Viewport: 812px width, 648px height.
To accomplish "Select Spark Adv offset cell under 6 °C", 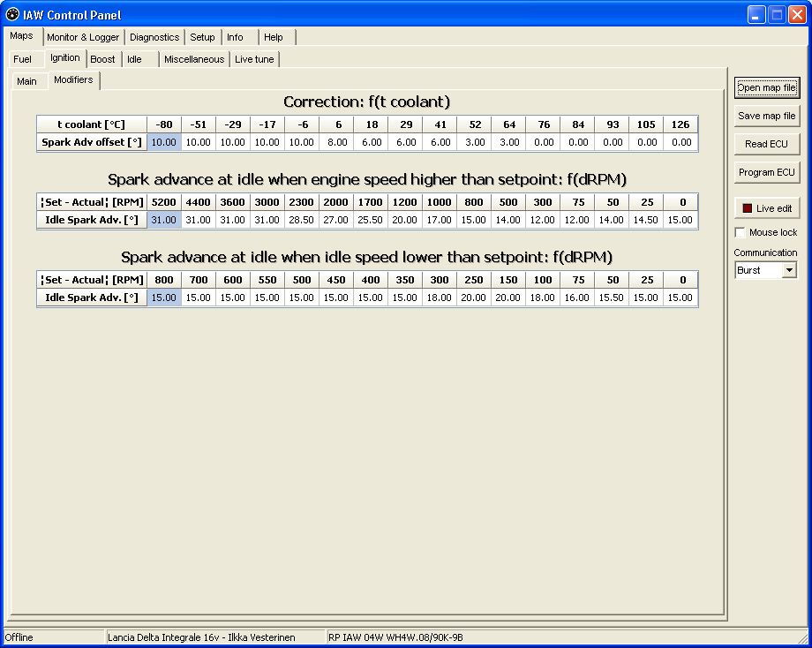I will (336, 142).
